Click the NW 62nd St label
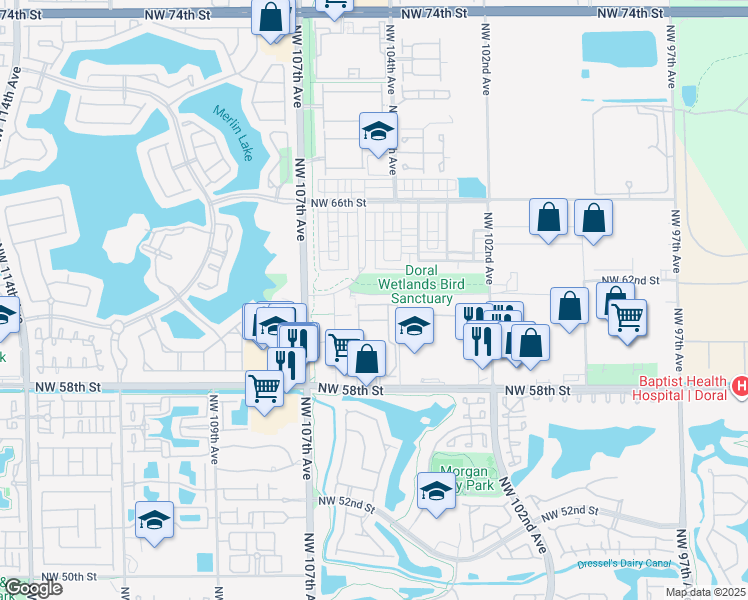 tap(631, 280)
